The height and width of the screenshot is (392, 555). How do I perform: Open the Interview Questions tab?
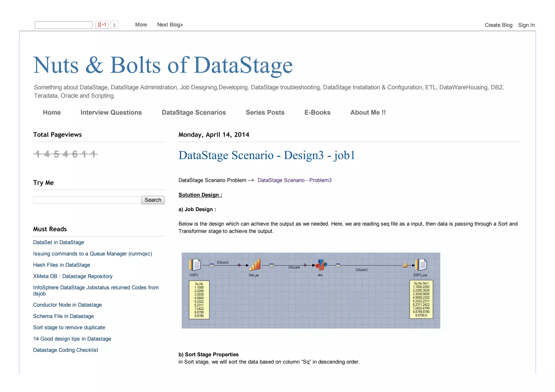pos(111,112)
